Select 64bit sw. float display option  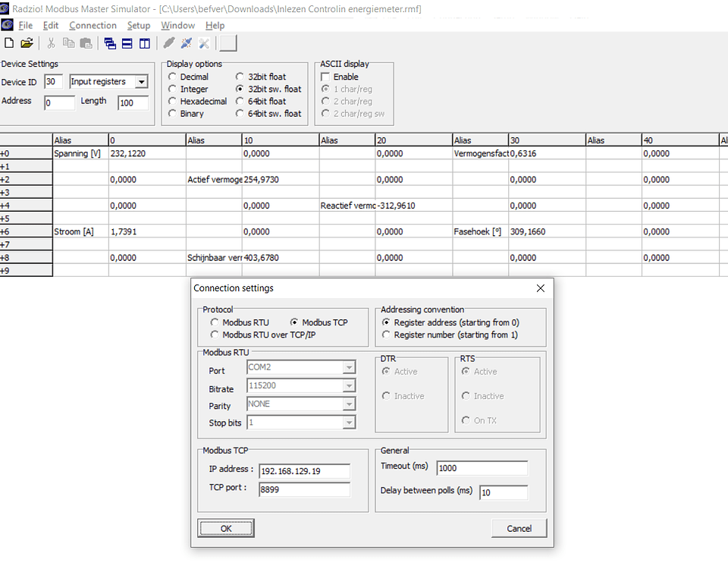tap(268, 113)
